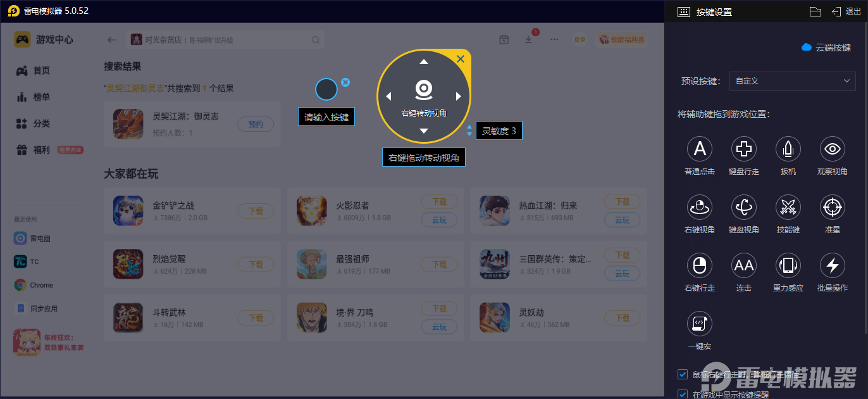
Task: Open the keymap folder icon
Action: click(x=815, y=11)
